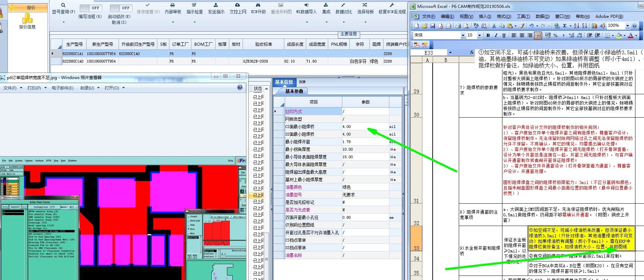Open Excel 格式(O) menu
The height and width of the screenshot is (280, 644).
[504, 17]
